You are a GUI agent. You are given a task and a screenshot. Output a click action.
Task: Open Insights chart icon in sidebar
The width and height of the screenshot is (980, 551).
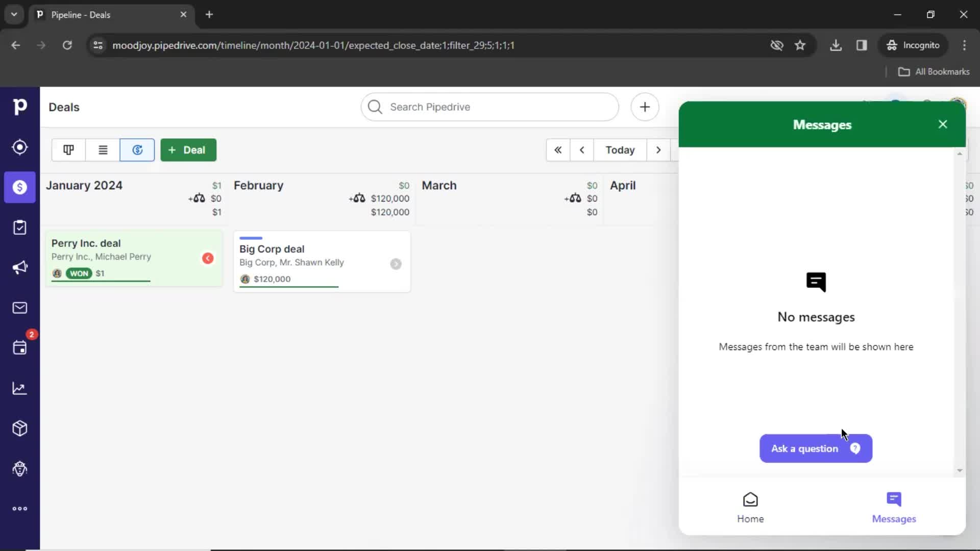pyautogui.click(x=20, y=388)
